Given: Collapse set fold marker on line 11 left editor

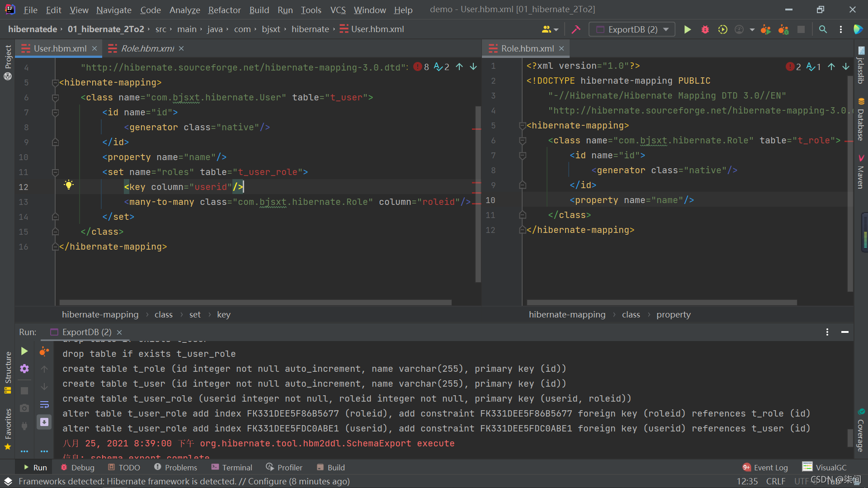Looking at the screenshot, I should (55, 172).
